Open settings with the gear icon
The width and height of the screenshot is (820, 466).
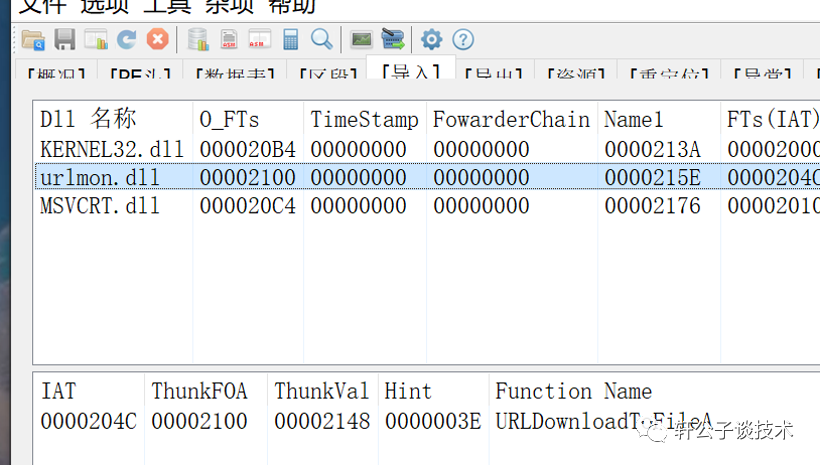(x=431, y=40)
